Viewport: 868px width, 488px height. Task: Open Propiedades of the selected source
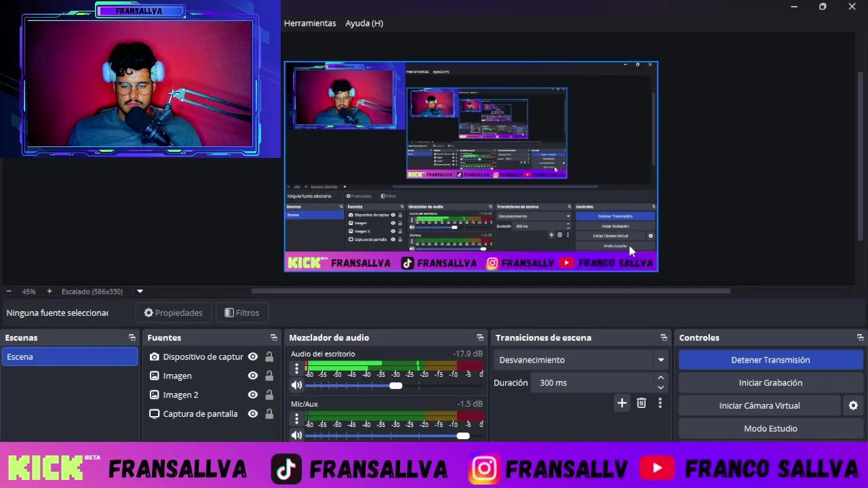[x=173, y=312]
